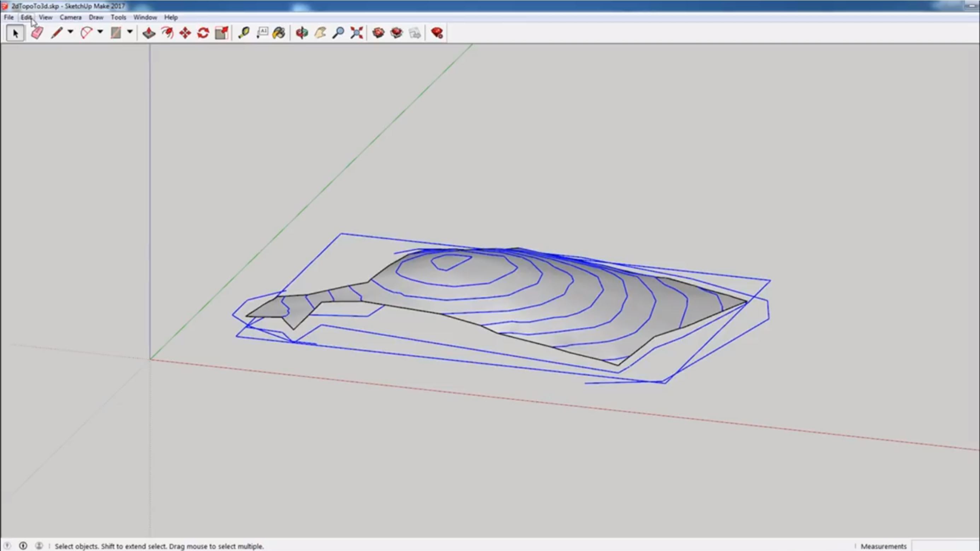Choose the Select arrow tool
This screenshot has width=980, height=551.
click(15, 33)
